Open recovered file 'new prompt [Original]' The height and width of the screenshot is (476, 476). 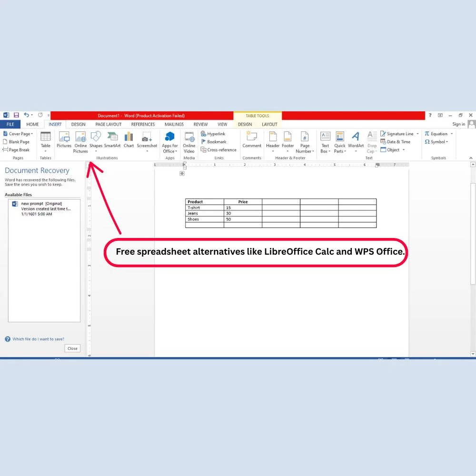coord(44,208)
